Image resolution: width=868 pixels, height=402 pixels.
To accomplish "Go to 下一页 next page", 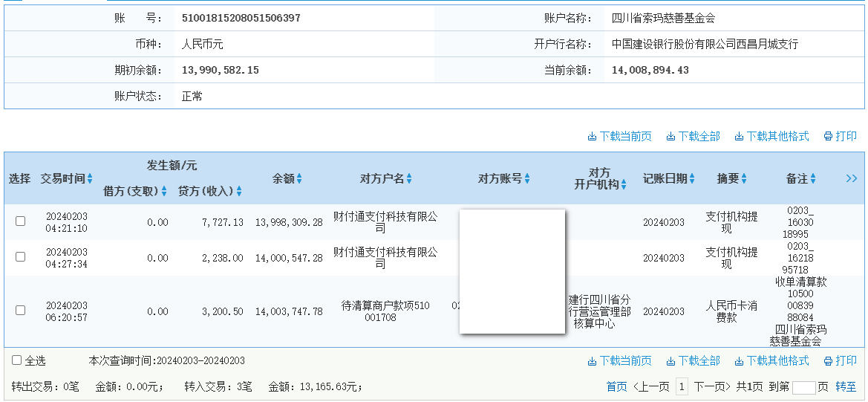I will point(713,386).
